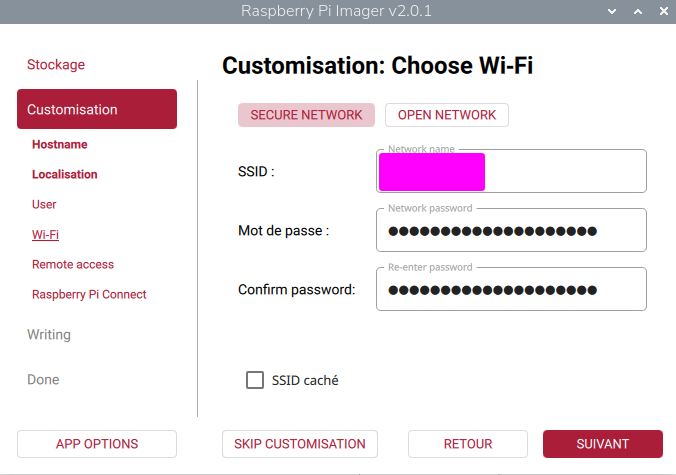Minimize the Raspberry Pi Imager window

pos(611,11)
